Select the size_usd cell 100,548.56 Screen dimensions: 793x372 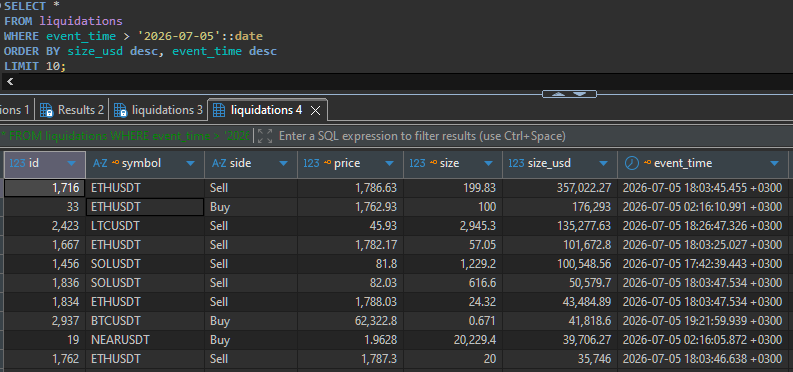coord(560,264)
